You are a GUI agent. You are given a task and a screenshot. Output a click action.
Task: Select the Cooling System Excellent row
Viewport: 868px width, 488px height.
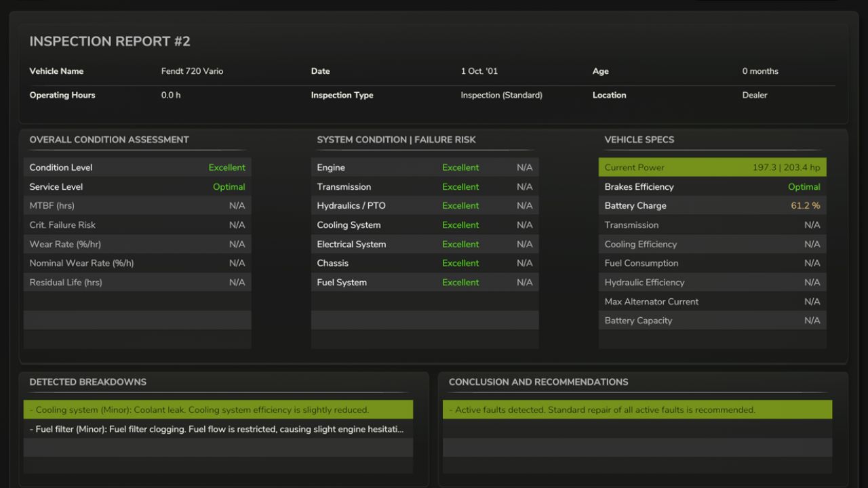coord(425,224)
